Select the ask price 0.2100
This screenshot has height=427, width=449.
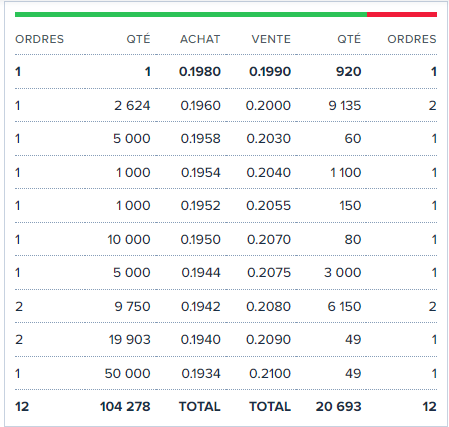[270, 374]
